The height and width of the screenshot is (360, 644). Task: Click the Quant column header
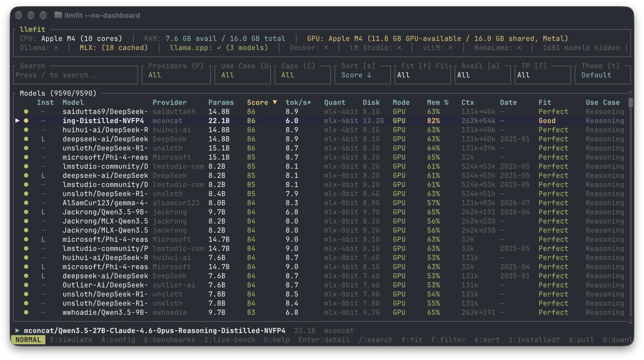coord(335,102)
